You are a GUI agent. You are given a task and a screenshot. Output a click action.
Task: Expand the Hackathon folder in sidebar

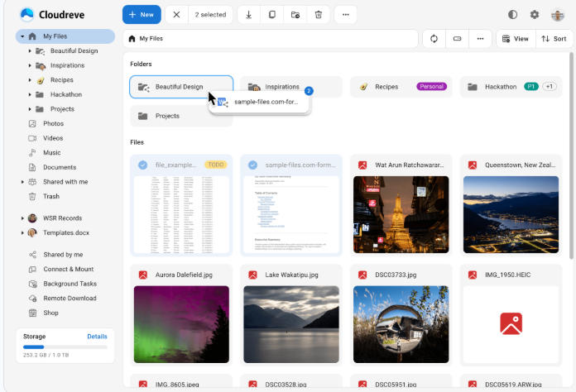(x=30, y=95)
